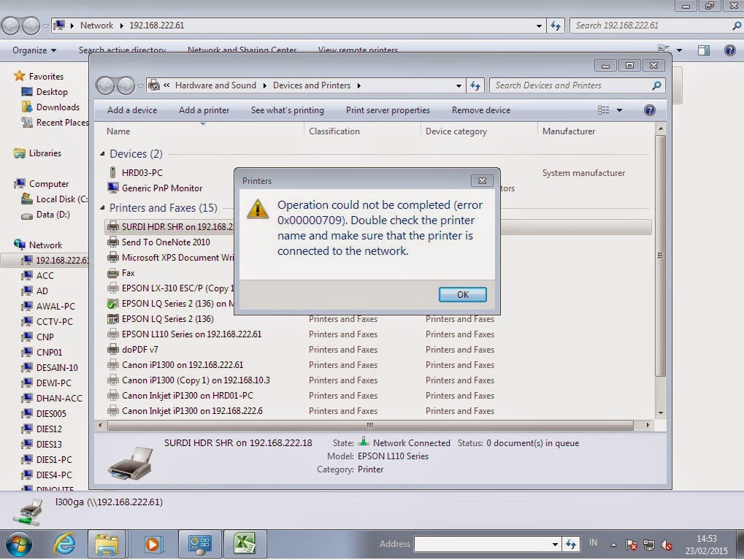The image size is (744, 560).
Task: Select the doPDF v7 printer icon
Action: tap(113, 350)
